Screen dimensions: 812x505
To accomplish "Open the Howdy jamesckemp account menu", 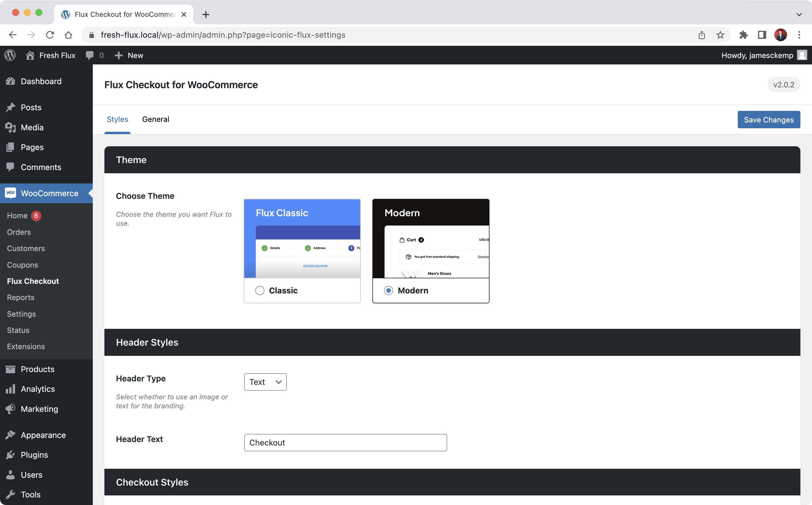I will click(x=764, y=55).
